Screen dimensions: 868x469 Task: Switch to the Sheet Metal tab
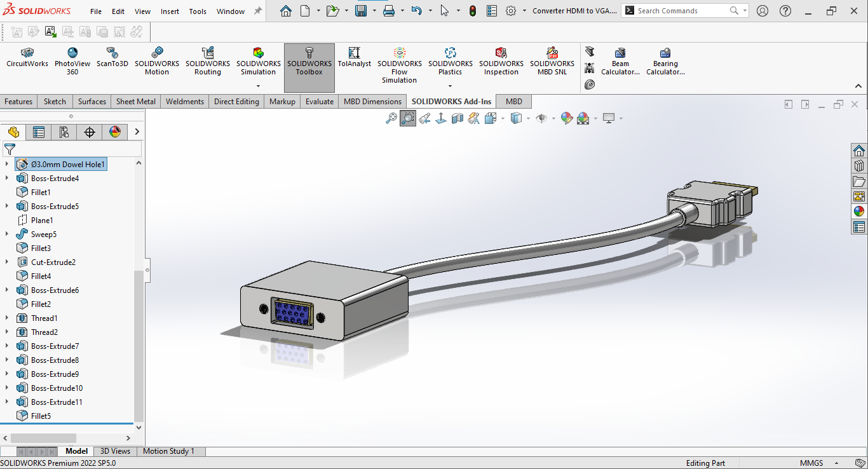(136, 102)
